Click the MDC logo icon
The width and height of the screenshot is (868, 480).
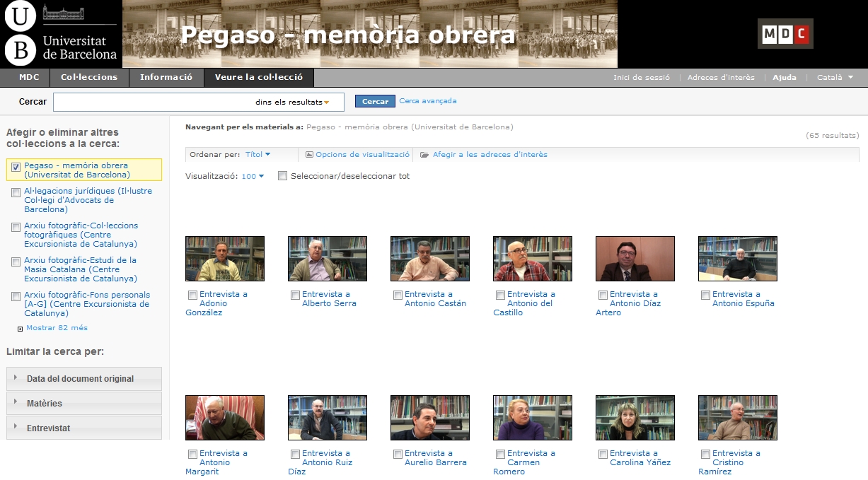[785, 34]
